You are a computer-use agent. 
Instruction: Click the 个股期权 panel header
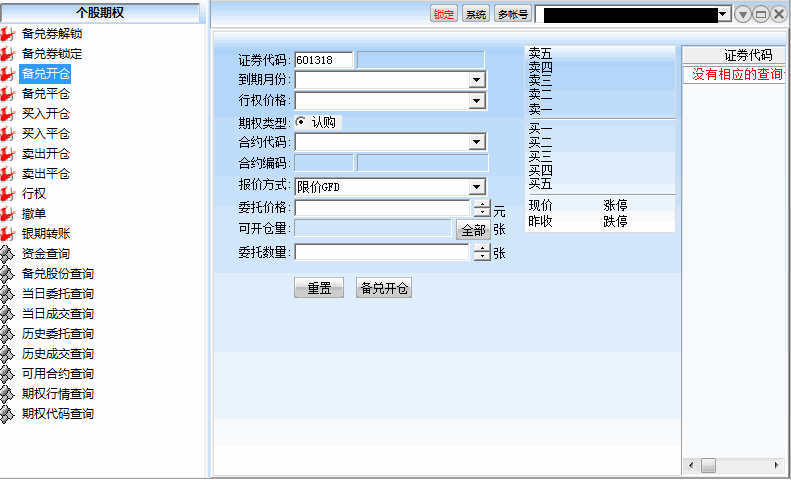100,13
